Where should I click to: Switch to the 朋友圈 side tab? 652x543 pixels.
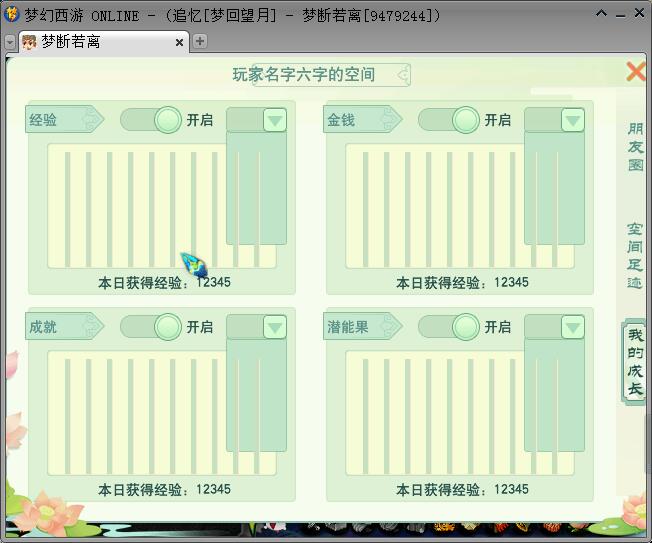[x=635, y=147]
